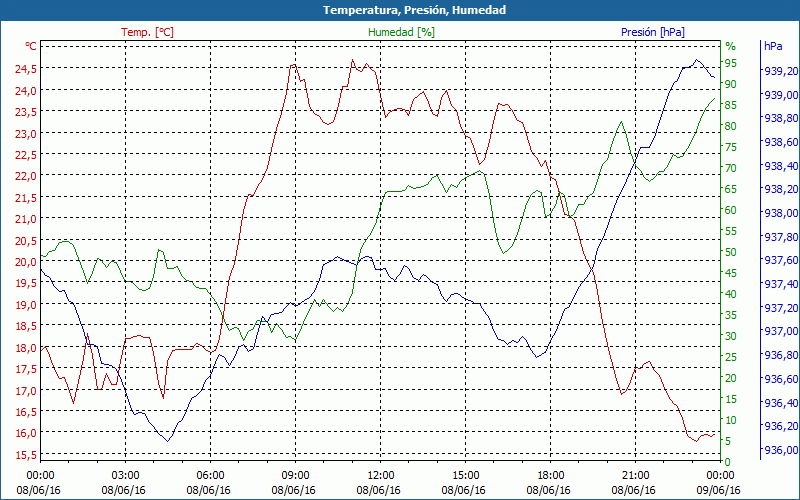Click the 16,0 temperature axis value
Image resolution: width=800 pixels, height=500 pixels.
pos(26,433)
